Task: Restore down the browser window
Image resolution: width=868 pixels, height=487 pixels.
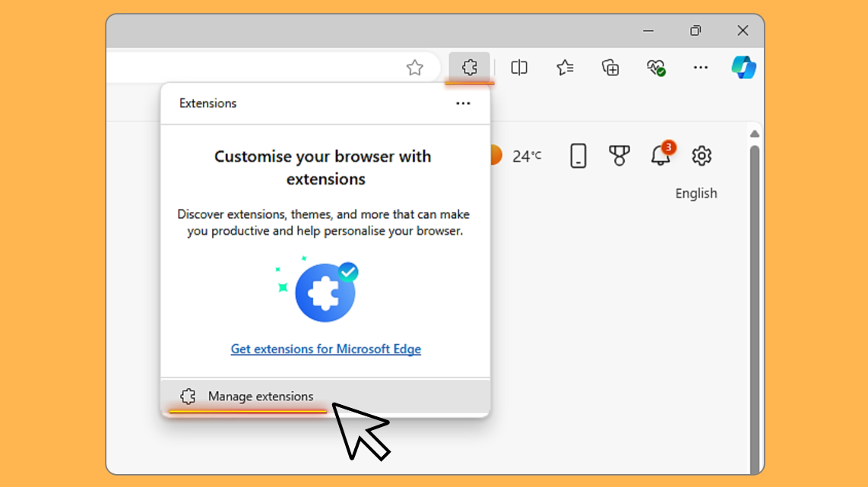Action: point(695,31)
